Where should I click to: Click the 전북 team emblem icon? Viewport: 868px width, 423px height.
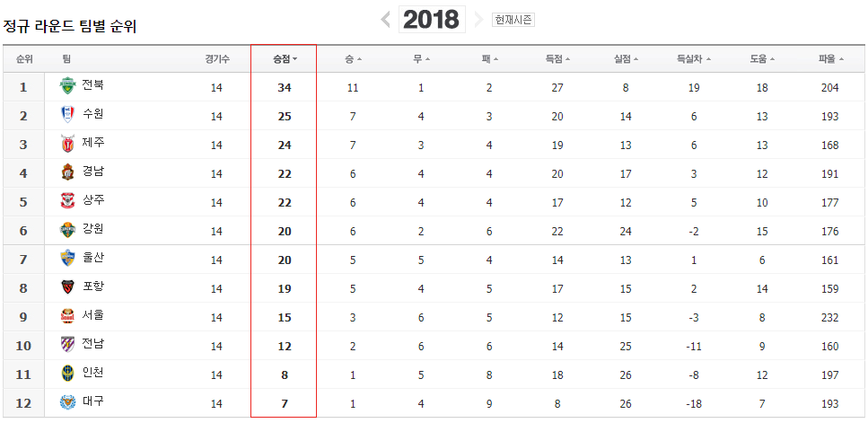coord(67,86)
